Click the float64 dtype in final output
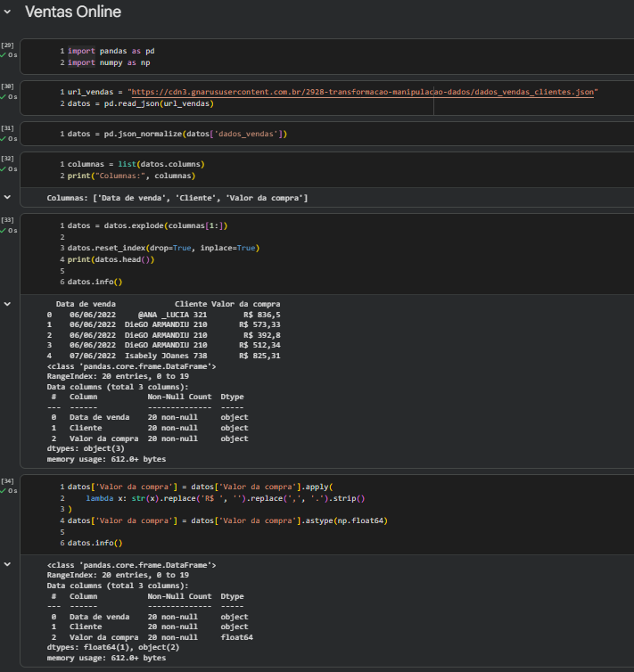Viewport: 634px width, 672px height. [236, 637]
